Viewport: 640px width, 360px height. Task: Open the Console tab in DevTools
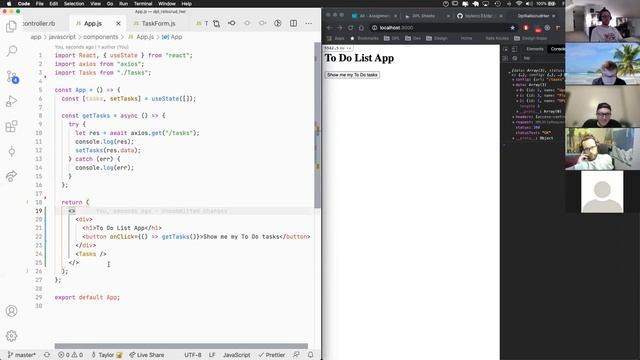[x=557, y=49]
